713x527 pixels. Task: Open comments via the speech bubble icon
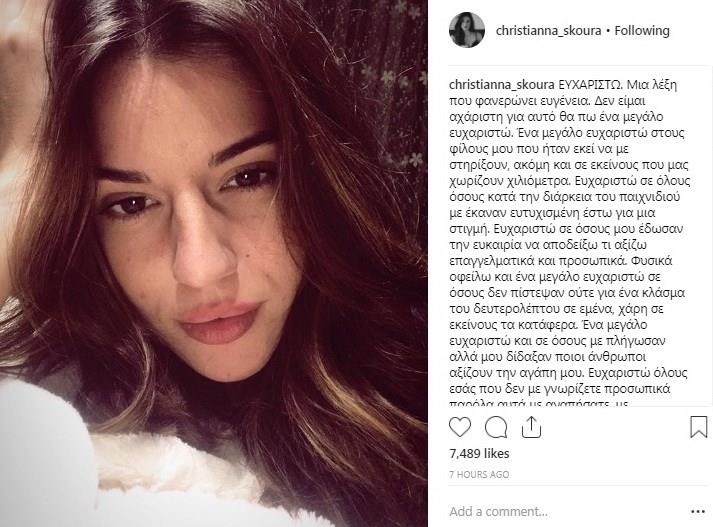[496, 427]
